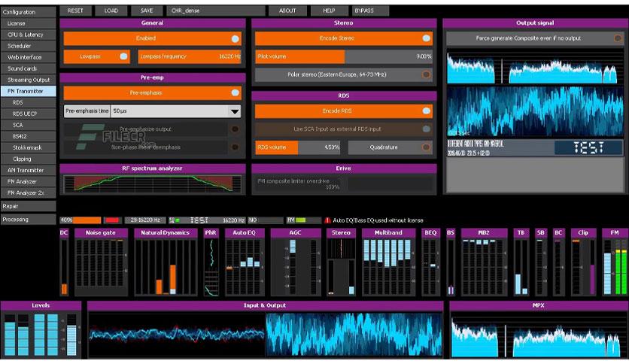629x364 pixels.
Task: Click the RF spectrum analyzer graph
Action: 153,184
